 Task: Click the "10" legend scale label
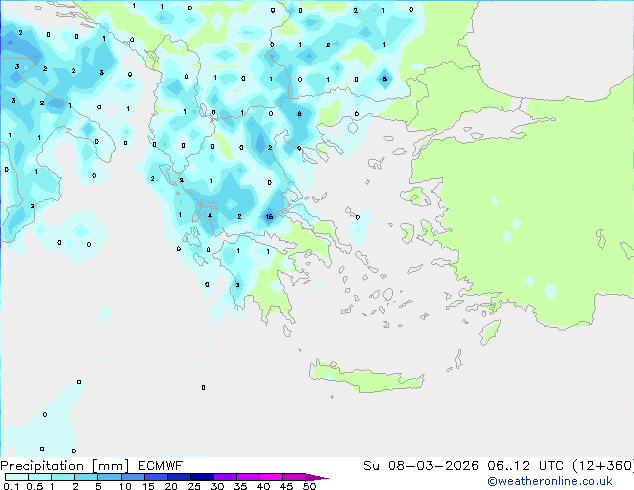coord(125,486)
